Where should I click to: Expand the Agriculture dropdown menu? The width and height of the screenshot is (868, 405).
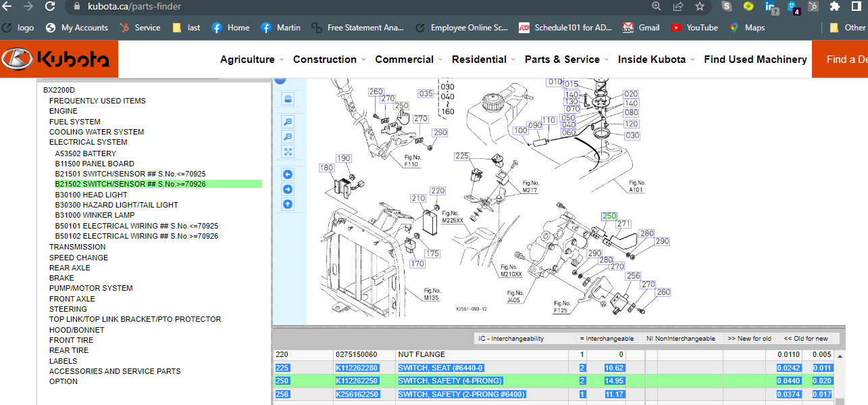tap(251, 59)
